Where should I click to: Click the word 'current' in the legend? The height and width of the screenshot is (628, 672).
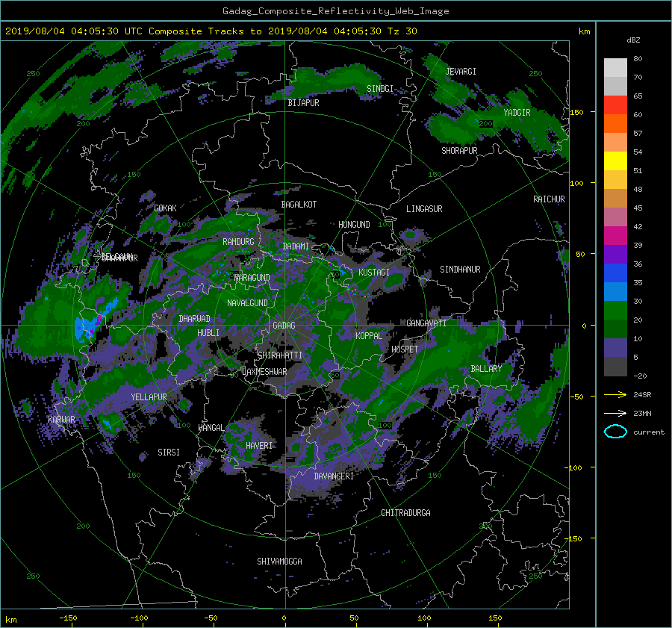(x=648, y=432)
